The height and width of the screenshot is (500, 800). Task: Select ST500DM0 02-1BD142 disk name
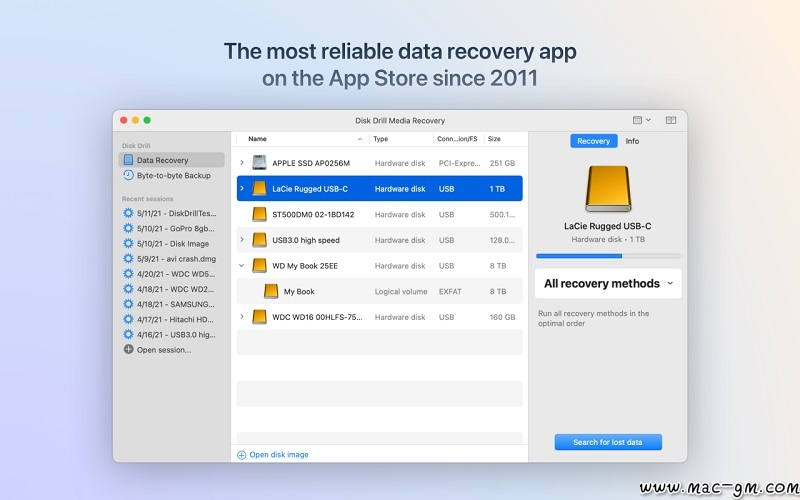click(313, 214)
